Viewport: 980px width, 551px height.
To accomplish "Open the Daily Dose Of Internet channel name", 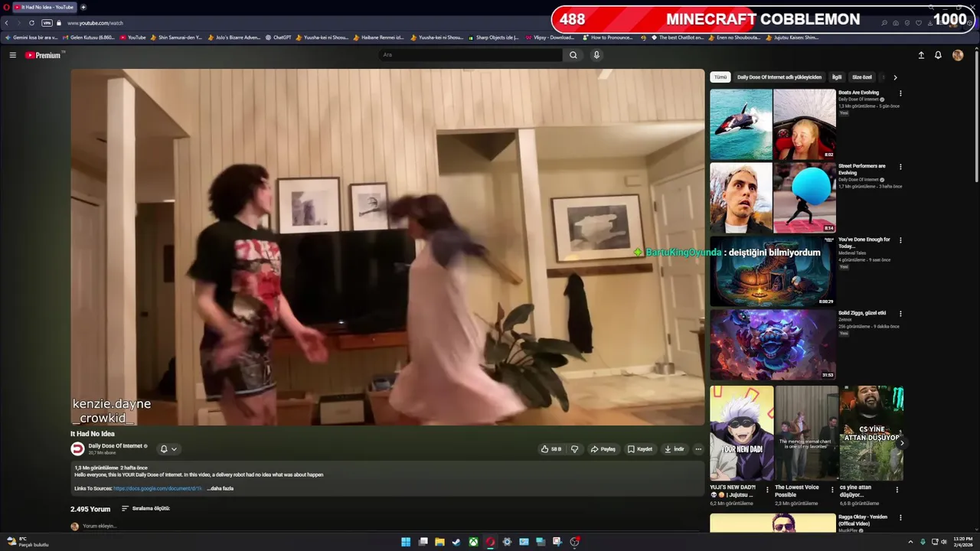I will 115,446.
